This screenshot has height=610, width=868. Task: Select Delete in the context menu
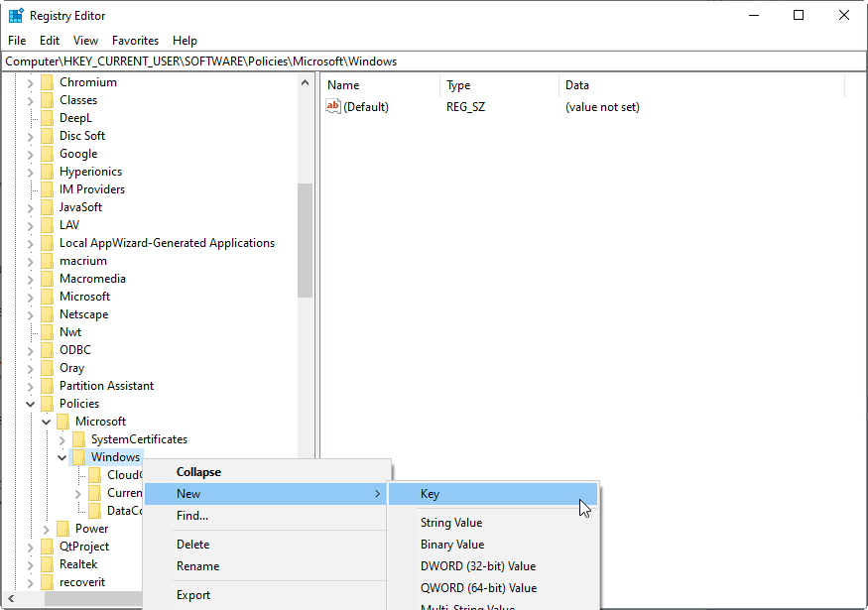click(266, 545)
